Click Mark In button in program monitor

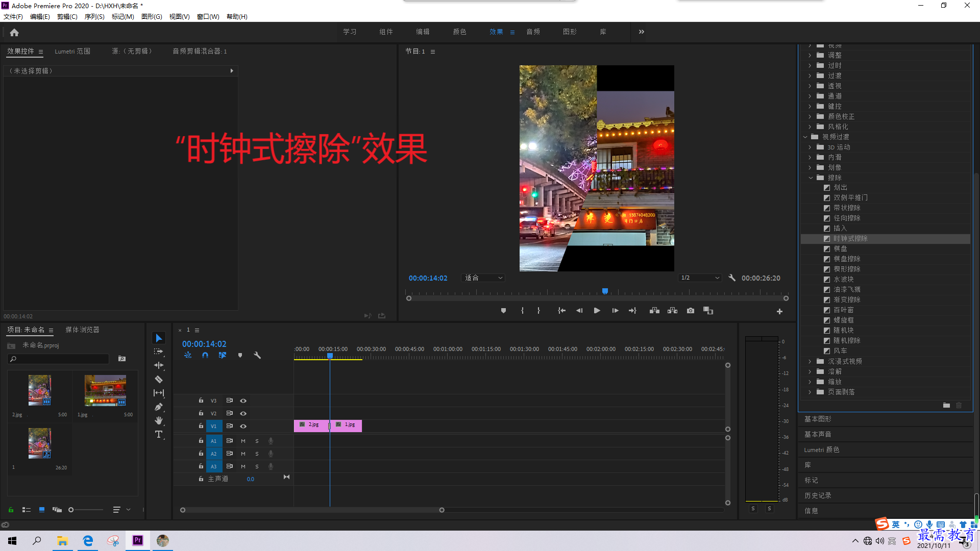[522, 311]
